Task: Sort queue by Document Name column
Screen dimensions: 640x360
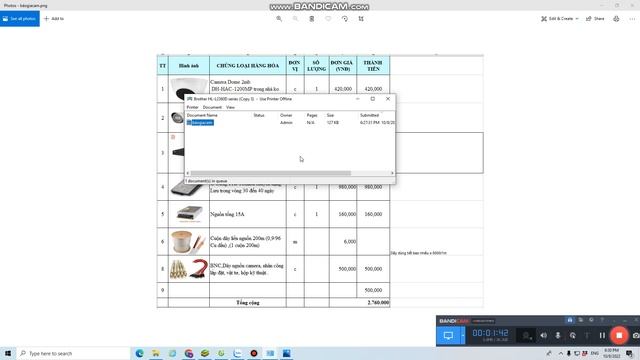Action: point(202,116)
